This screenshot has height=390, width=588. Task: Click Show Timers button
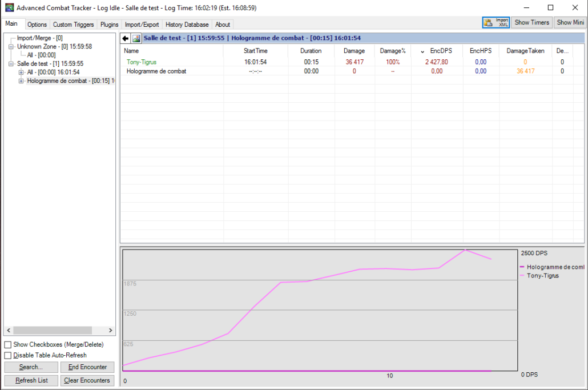click(531, 22)
